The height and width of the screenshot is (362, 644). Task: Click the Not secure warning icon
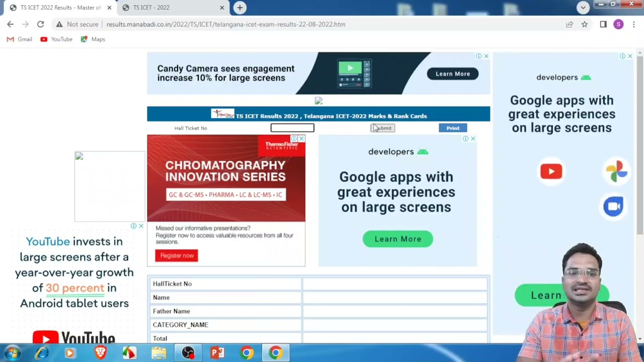point(59,24)
